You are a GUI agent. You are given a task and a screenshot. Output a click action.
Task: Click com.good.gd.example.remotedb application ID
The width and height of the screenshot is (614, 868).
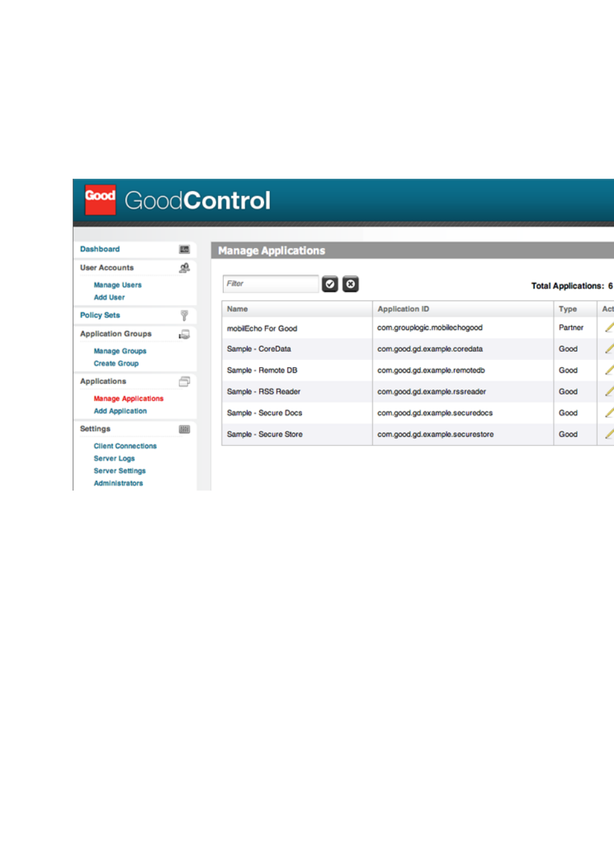(431, 370)
